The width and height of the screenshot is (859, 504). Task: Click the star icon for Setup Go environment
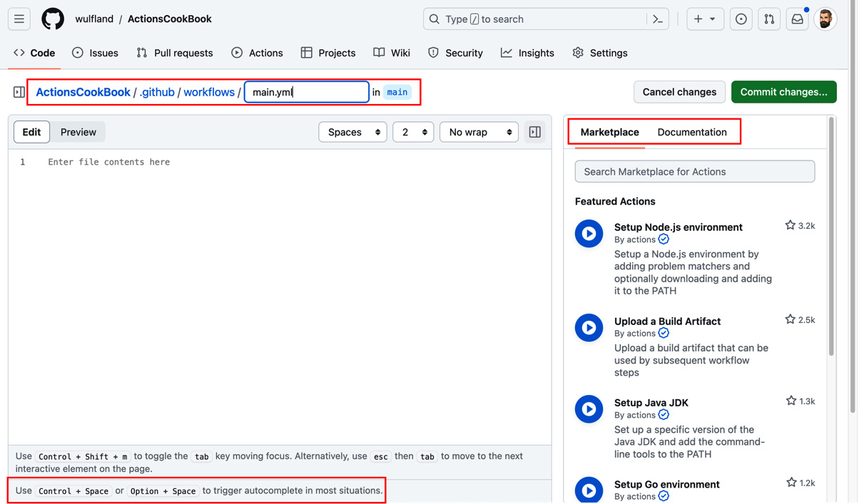pyautogui.click(x=791, y=483)
